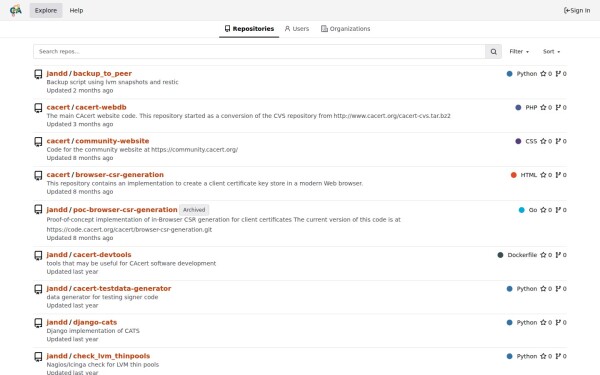Open the poc-browser-csr-generation repository link
The width and height of the screenshot is (600, 375).
click(125, 210)
